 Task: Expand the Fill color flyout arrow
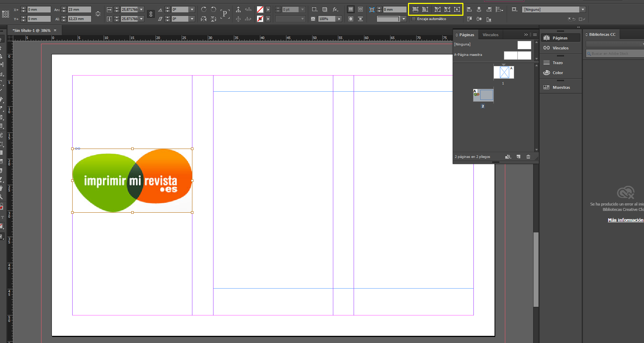coord(268,9)
